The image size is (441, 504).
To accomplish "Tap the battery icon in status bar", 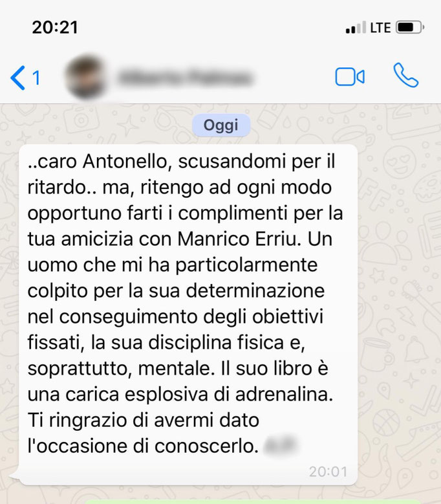I will 410,27.
